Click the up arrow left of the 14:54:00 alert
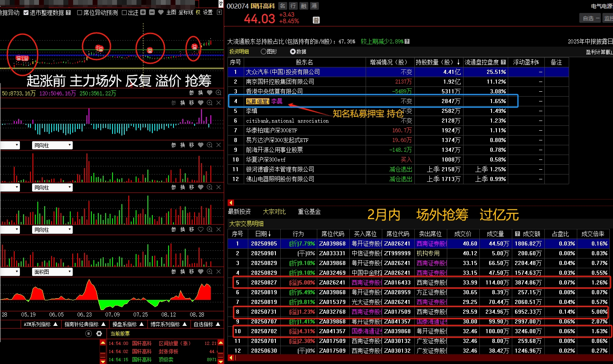 click(103, 343)
